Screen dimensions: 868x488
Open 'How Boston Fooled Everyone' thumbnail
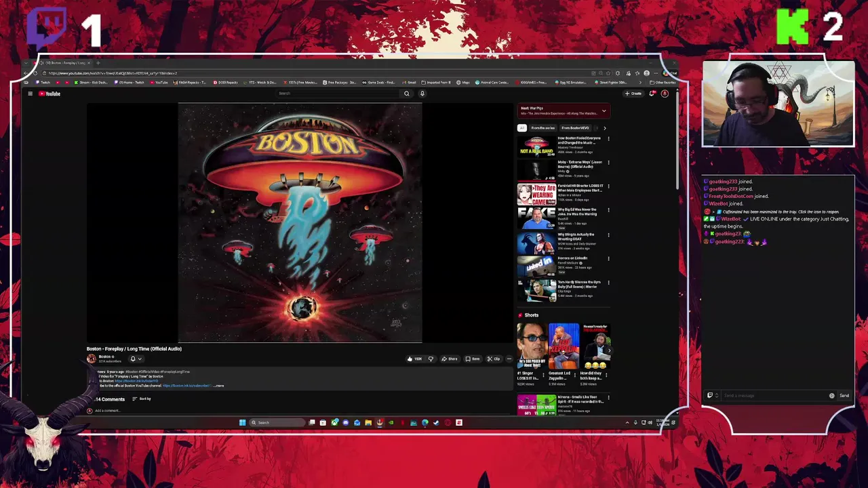coord(536,146)
